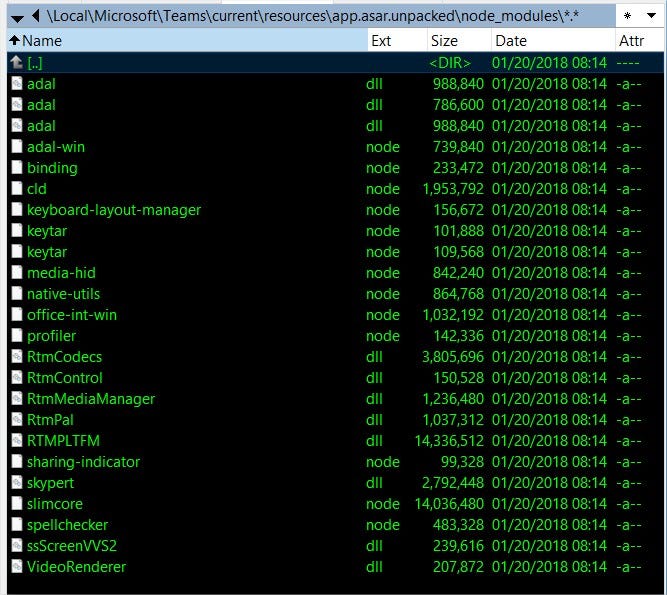The height and width of the screenshot is (595, 667).
Task: Select the RTMPLTFM file name
Action: (x=63, y=441)
